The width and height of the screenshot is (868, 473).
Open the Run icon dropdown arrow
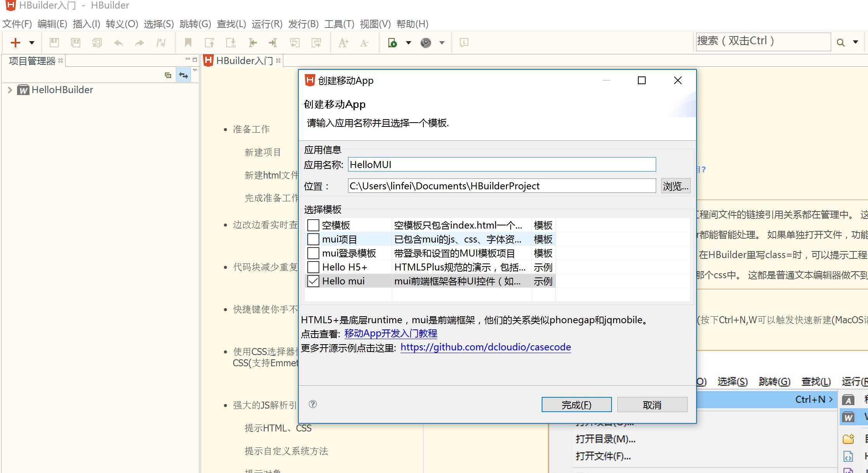409,43
